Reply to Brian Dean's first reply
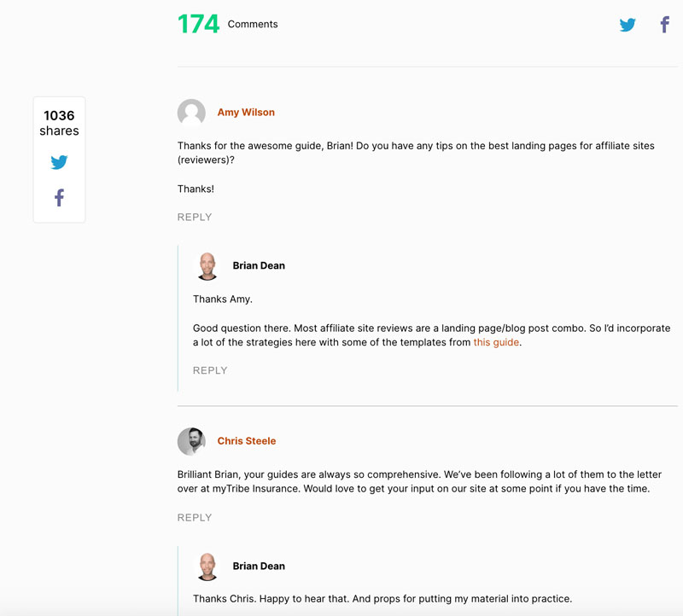The height and width of the screenshot is (616, 683). click(x=212, y=370)
